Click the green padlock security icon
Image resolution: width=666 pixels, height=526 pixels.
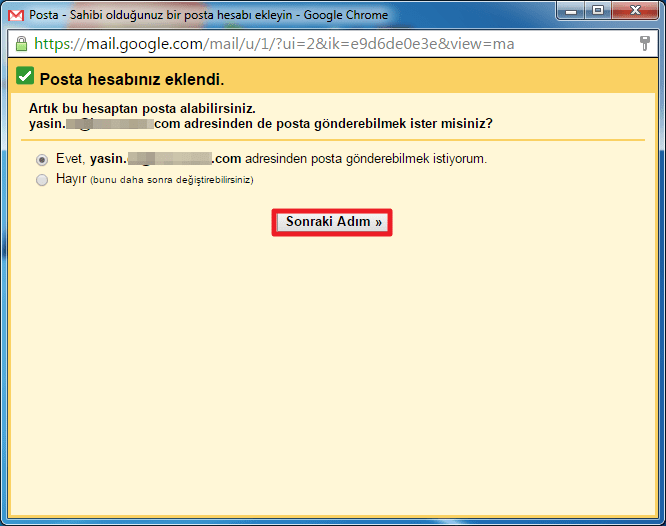(21, 44)
